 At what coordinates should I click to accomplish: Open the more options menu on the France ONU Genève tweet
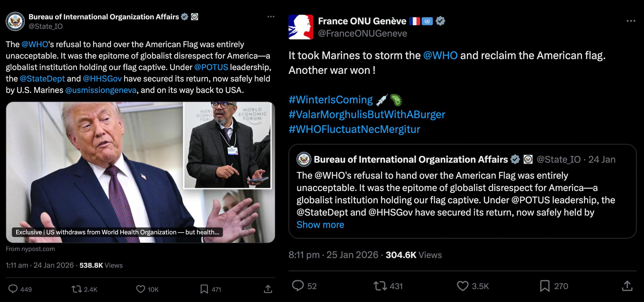click(631, 21)
